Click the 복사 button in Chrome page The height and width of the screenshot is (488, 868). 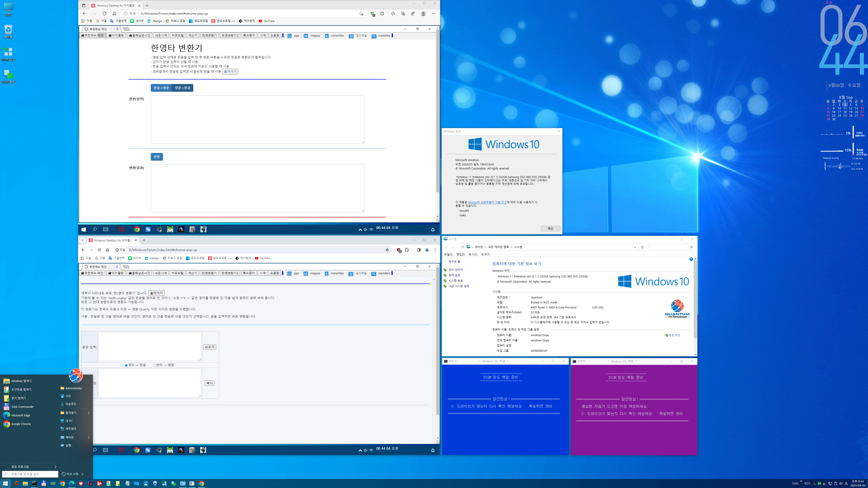pos(210,383)
